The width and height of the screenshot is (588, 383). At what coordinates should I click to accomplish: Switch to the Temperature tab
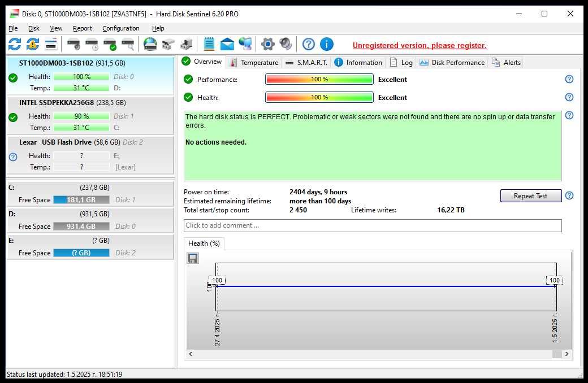(254, 63)
